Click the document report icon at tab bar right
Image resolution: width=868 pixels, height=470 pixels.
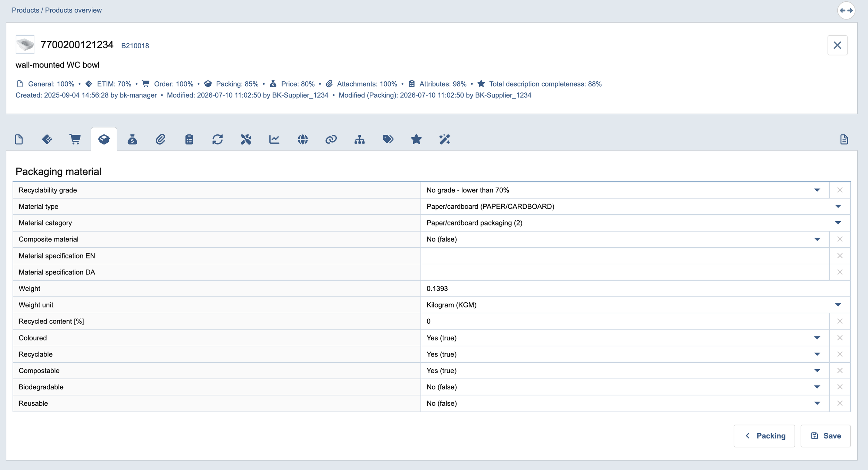844,139
